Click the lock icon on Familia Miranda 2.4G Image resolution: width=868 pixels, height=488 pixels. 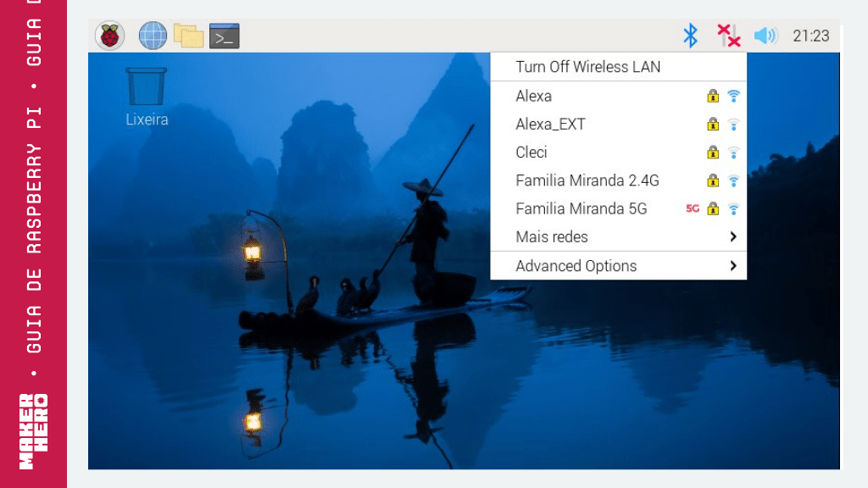click(713, 181)
